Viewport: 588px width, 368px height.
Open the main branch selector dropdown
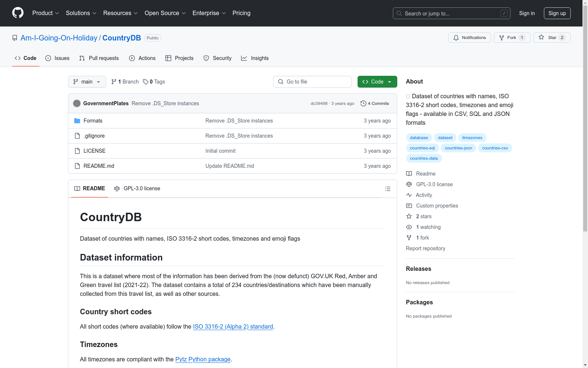tap(87, 82)
